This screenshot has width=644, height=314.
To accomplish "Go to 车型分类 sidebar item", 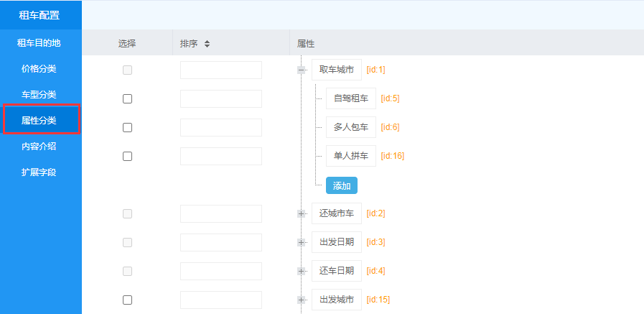I will click(x=40, y=94).
